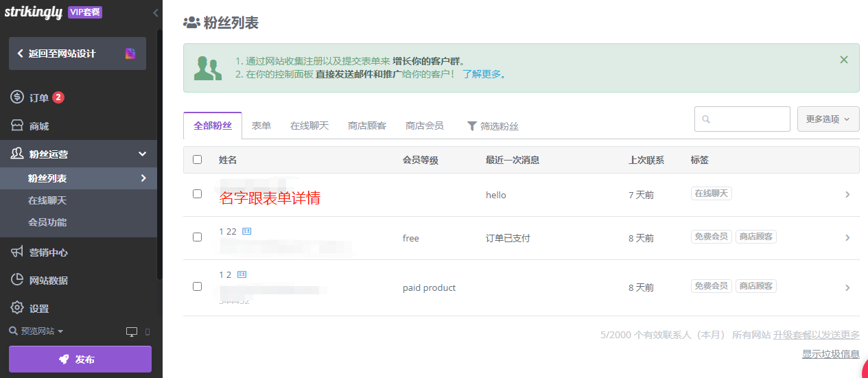The width and height of the screenshot is (868, 378).
Task: Click the 网站数据 pie chart icon
Action: point(17,280)
